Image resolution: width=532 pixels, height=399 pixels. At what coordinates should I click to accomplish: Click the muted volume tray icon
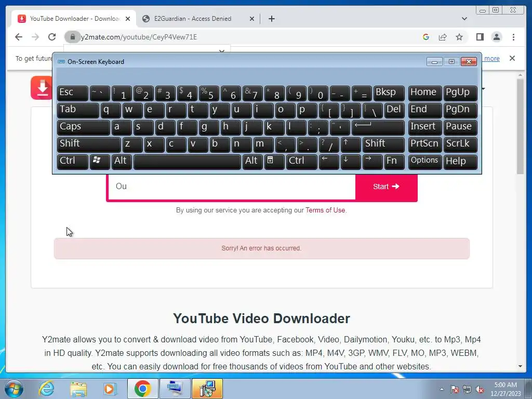click(480, 390)
